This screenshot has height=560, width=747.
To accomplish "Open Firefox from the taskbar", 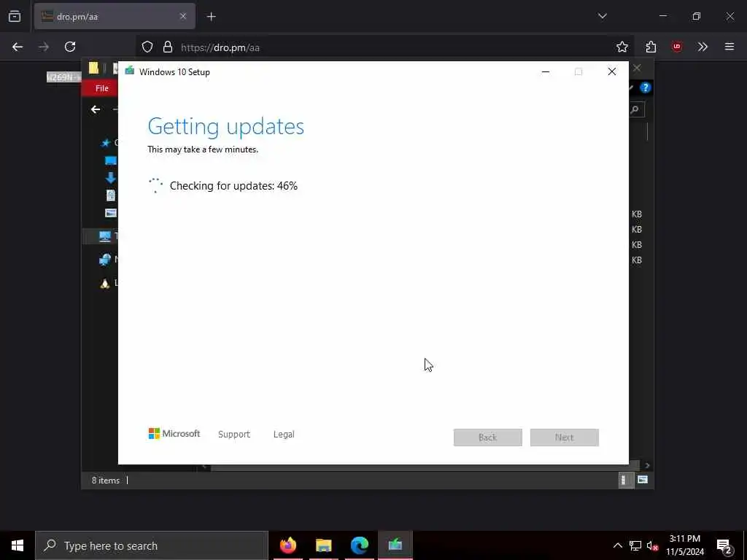I will (x=287, y=545).
